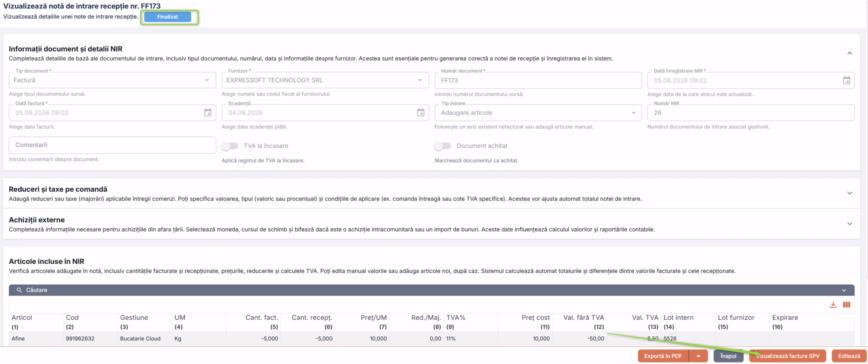Click the Gestiune column header
Viewport: 868px width, 364px height.
click(x=145, y=322)
